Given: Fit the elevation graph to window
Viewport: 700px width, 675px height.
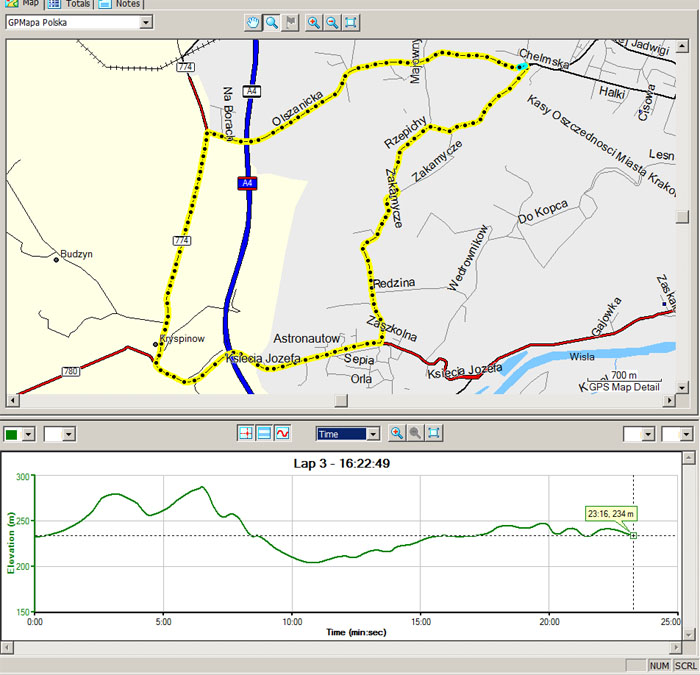Looking at the screenshot, I should pyautogui.click(x=434, y=433).
